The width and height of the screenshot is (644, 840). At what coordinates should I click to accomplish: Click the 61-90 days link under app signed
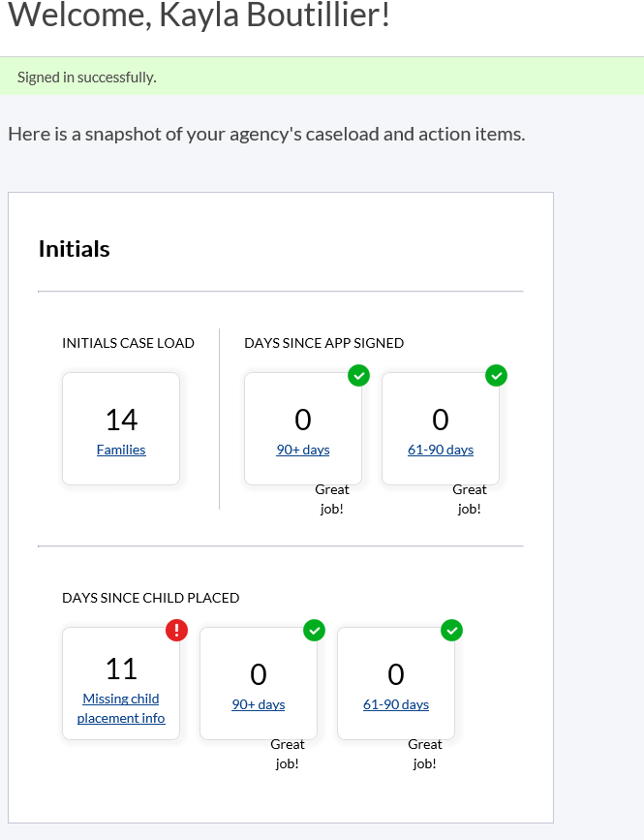[x=440, y=450]
